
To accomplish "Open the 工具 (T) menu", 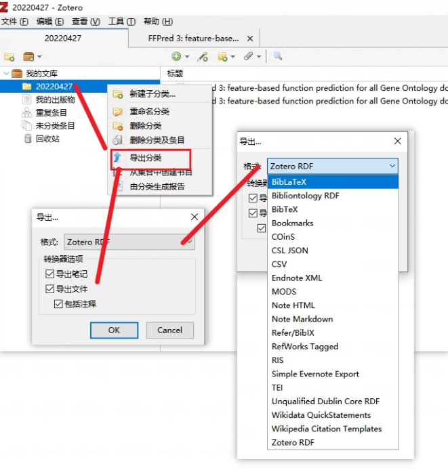I will tap(122, 22).
